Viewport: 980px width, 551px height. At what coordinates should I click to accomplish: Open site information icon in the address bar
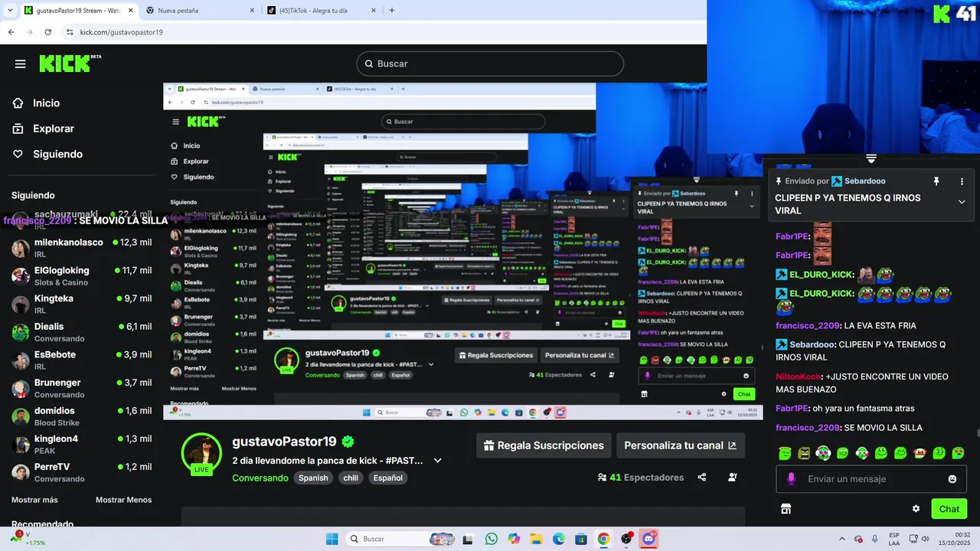click(70, 32)
